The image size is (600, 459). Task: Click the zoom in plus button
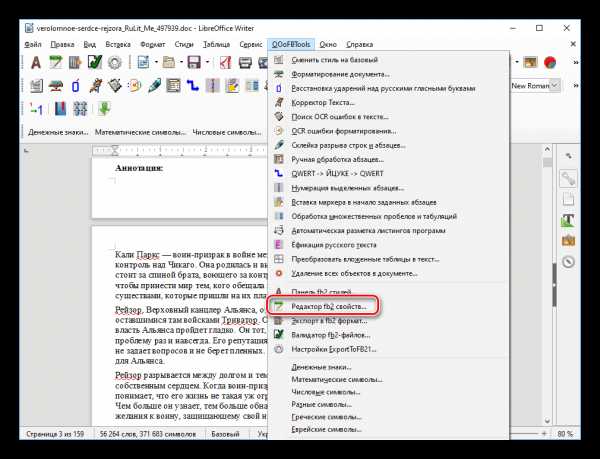[544, 434]
